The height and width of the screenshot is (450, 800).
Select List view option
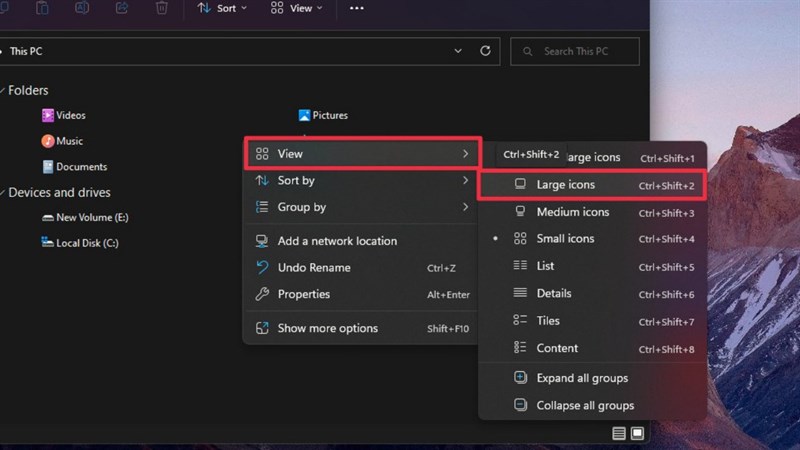[592, 266]
